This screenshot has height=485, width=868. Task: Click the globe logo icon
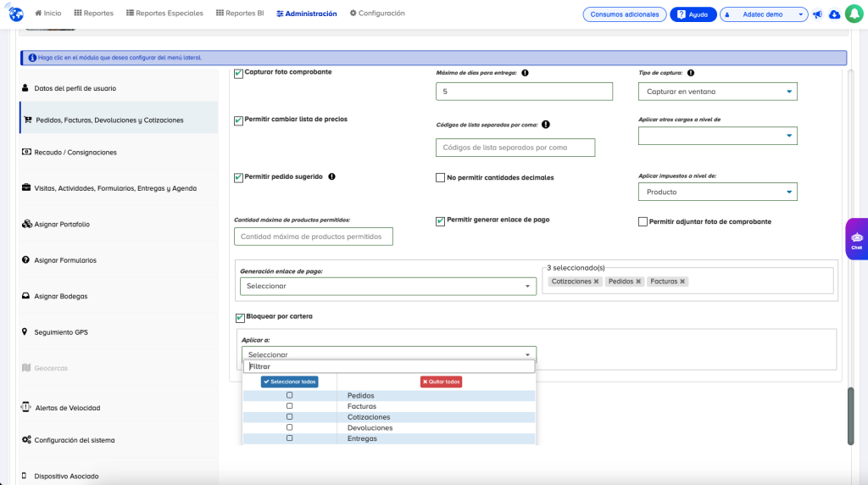pyautogui.click(x=15, y=14)
